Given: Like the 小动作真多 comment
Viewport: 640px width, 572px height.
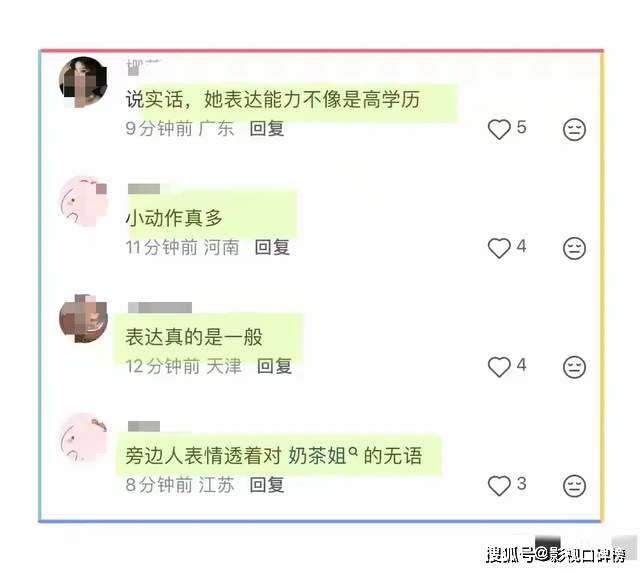Looking at the screenshot, I should click(499, 248).
